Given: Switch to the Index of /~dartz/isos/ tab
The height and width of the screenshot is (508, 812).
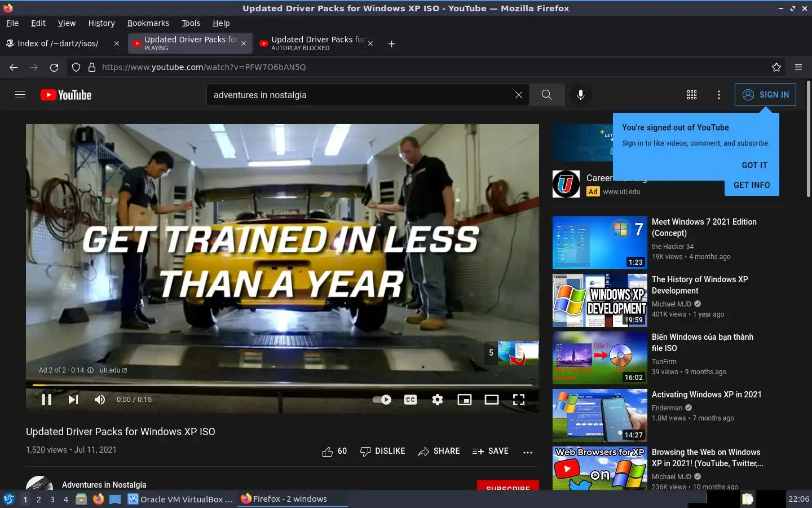Looking at the screenshot, I should [58, 43].
